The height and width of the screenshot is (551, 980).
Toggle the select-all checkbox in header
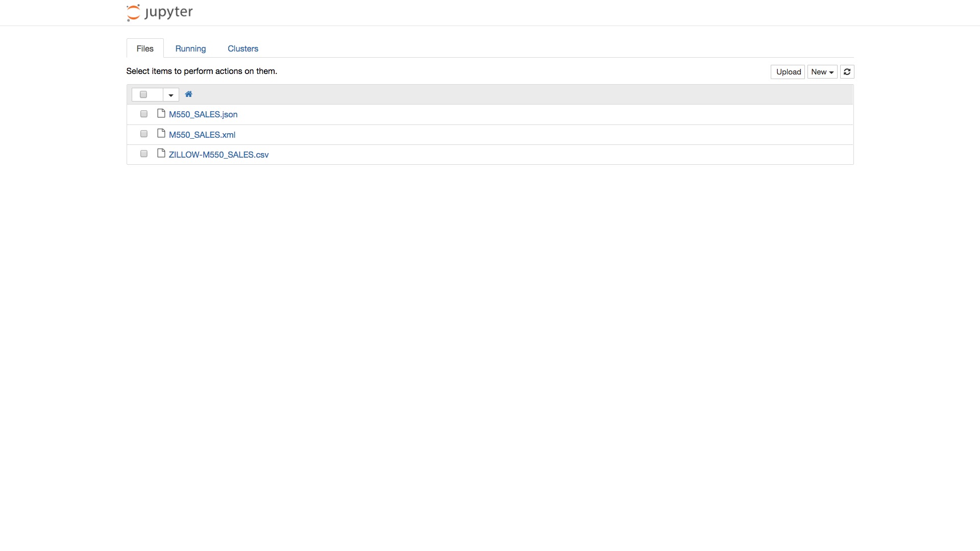pyautogui.click(x=143, y=95)
